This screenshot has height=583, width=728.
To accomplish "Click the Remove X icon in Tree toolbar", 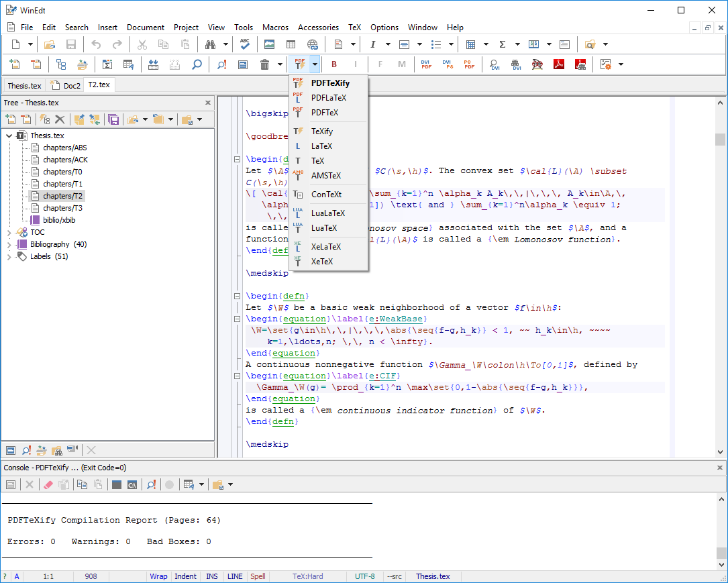I will pyautogui.click(x=60, y=119).
